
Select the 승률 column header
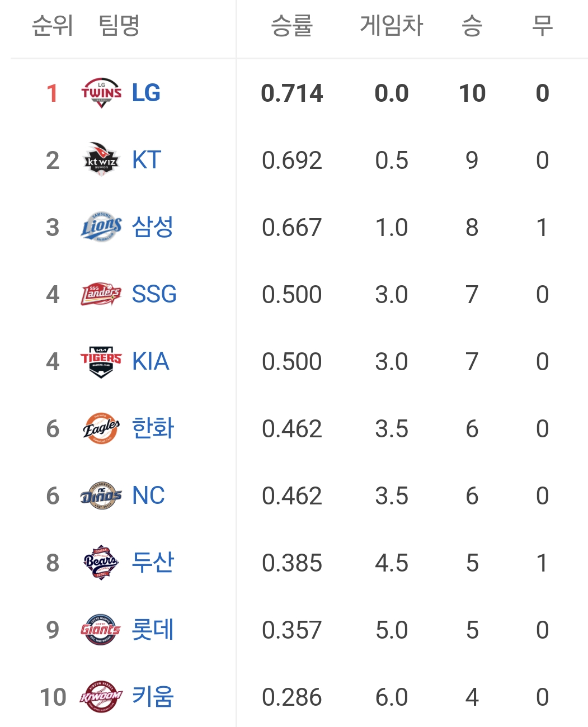click(x=292, y=25)
